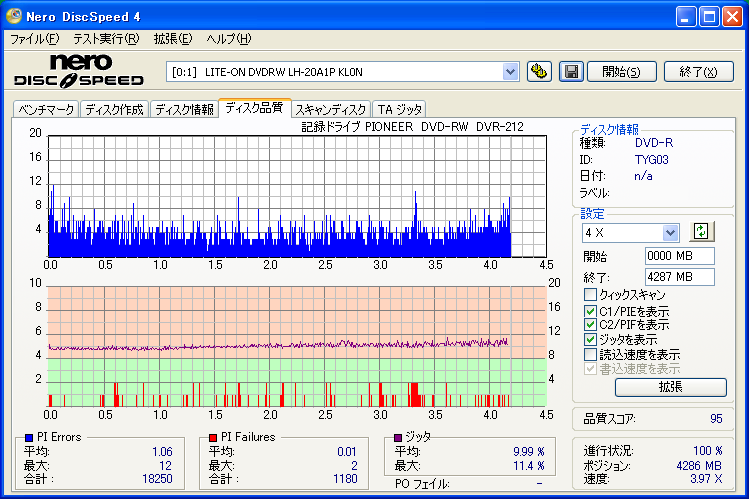
Task: Select the ディスク品質 tab
Action: pos(254,108)
